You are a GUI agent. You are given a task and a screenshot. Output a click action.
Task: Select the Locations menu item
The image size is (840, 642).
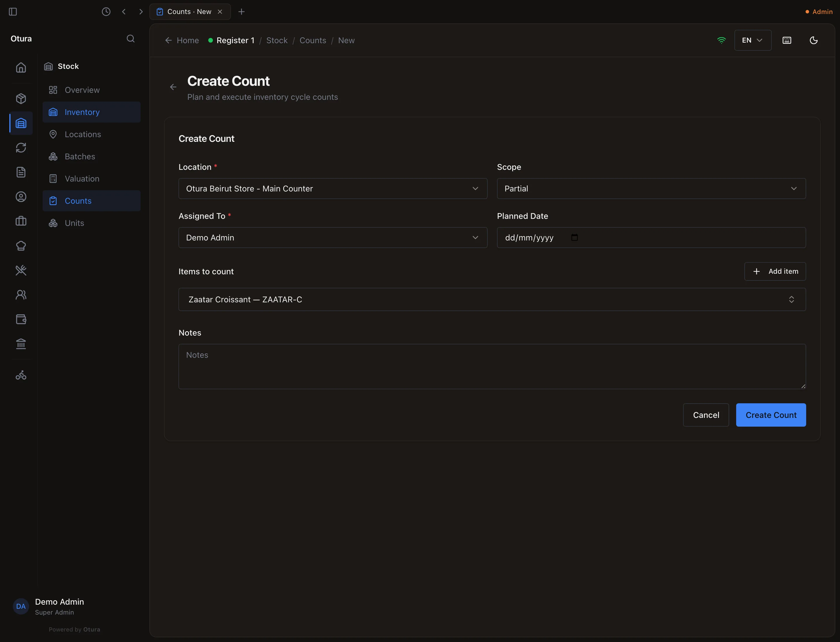92,134
